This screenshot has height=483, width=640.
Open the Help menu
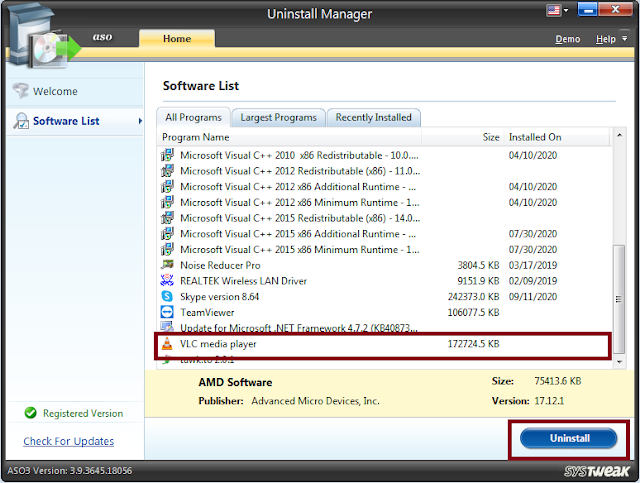pos(605,39)
